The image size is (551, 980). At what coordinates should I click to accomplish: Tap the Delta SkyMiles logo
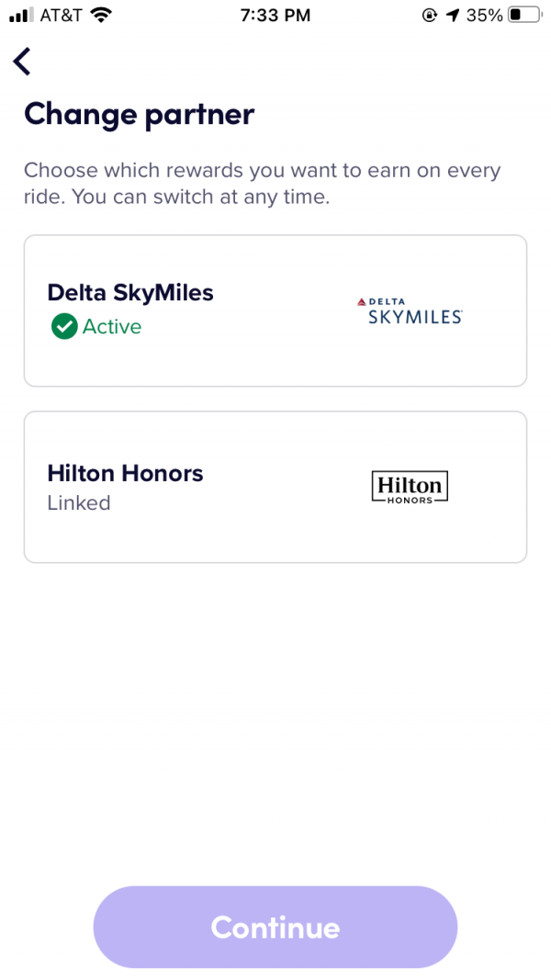coord(409,311)
